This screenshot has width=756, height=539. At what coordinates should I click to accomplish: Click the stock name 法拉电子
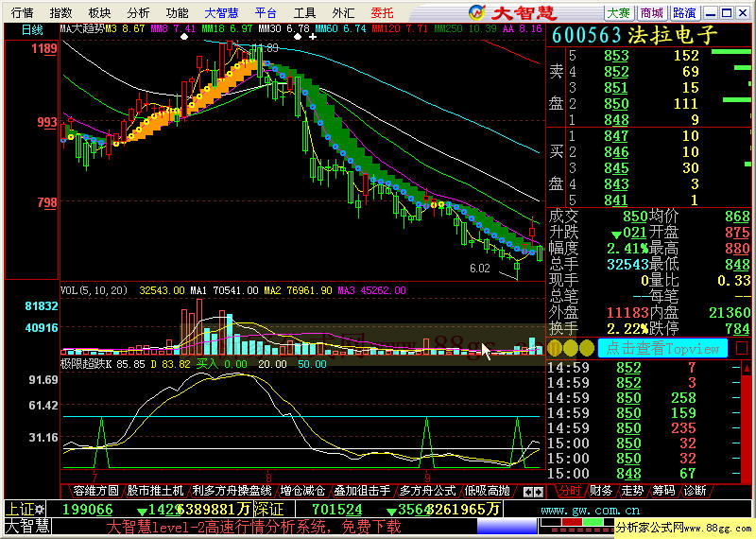pyautogui.click(x=673, y=36)
